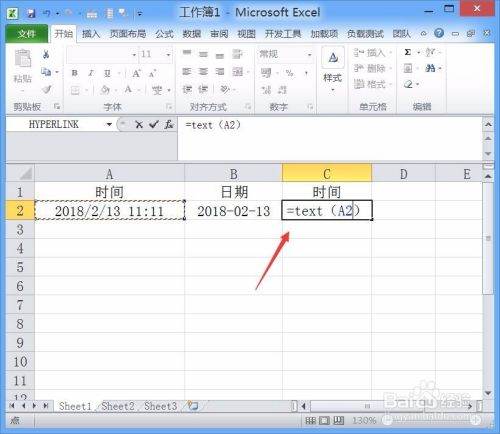Open the Name Box dropdown showing HYPERLINK
This screenshot has width=500, height=434.
click(x=109, y=125)
